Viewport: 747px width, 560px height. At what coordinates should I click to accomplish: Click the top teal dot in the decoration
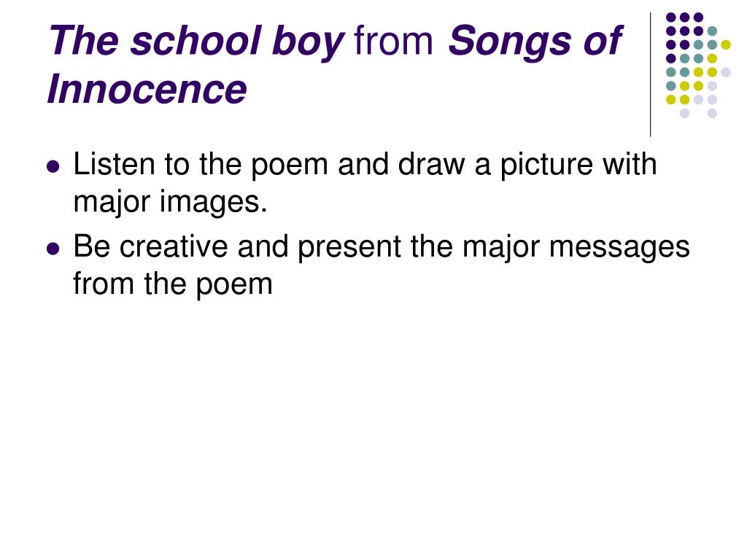[x=712, y=31]
